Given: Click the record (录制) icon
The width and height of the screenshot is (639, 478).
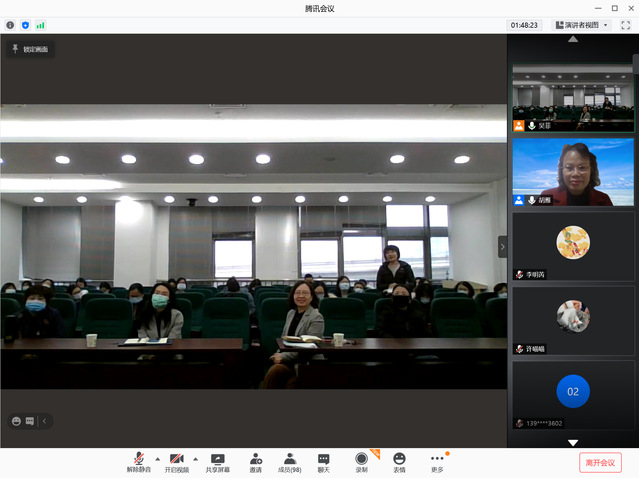Looking at the screenshot, I should (361, 461).
